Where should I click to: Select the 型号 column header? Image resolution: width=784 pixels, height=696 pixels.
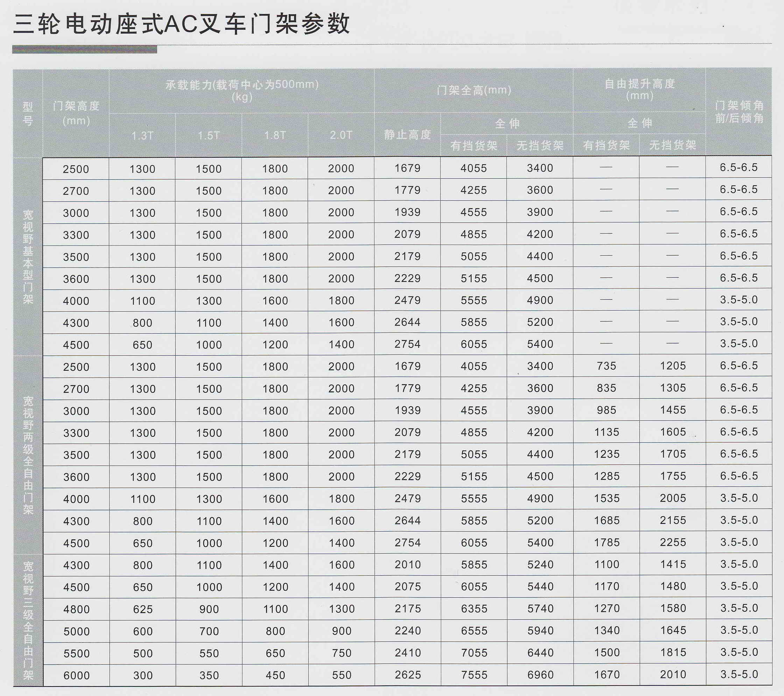28,114
